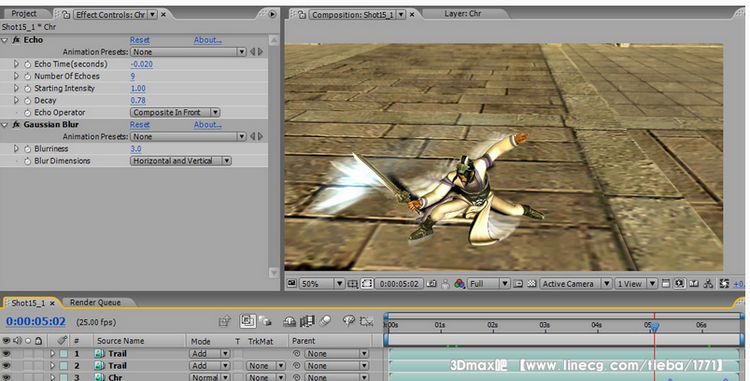Open Add mode dropdown for layer 1
Image resolution: width=750 pixels, height=381 pixels.
pos(210,353)
